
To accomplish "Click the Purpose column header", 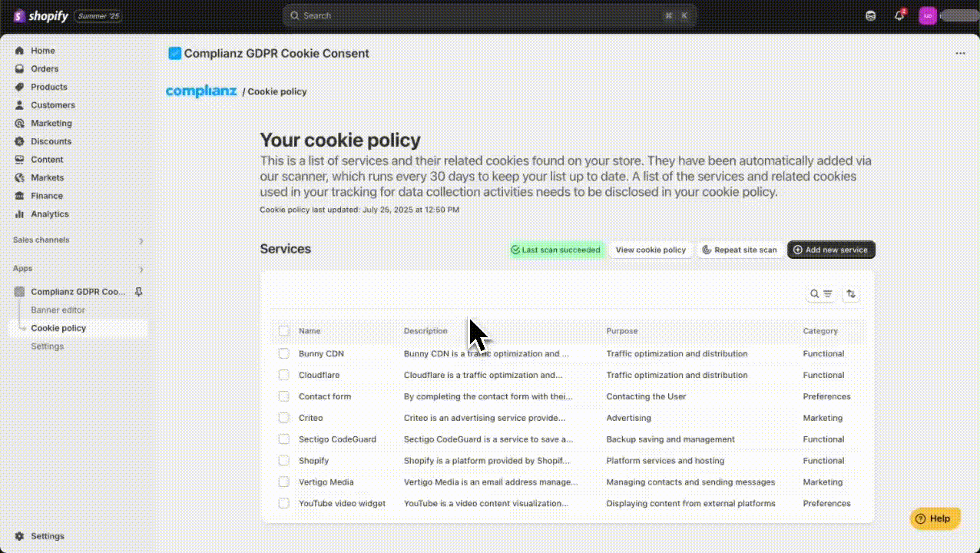I will [622, 331].
